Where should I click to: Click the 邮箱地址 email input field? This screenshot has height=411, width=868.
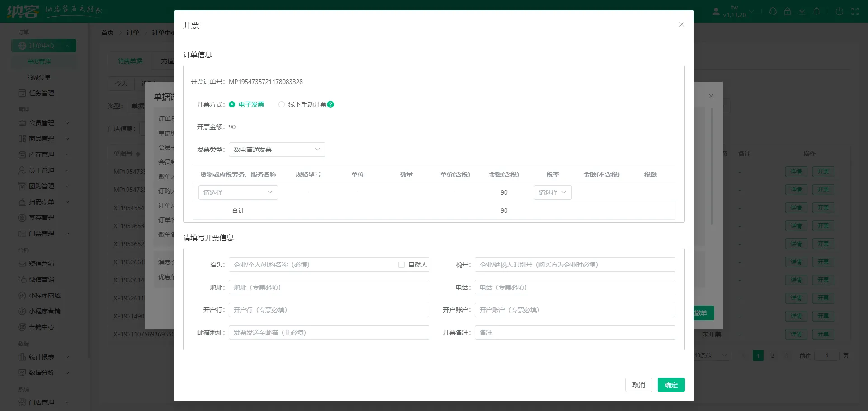coord(329,332)
